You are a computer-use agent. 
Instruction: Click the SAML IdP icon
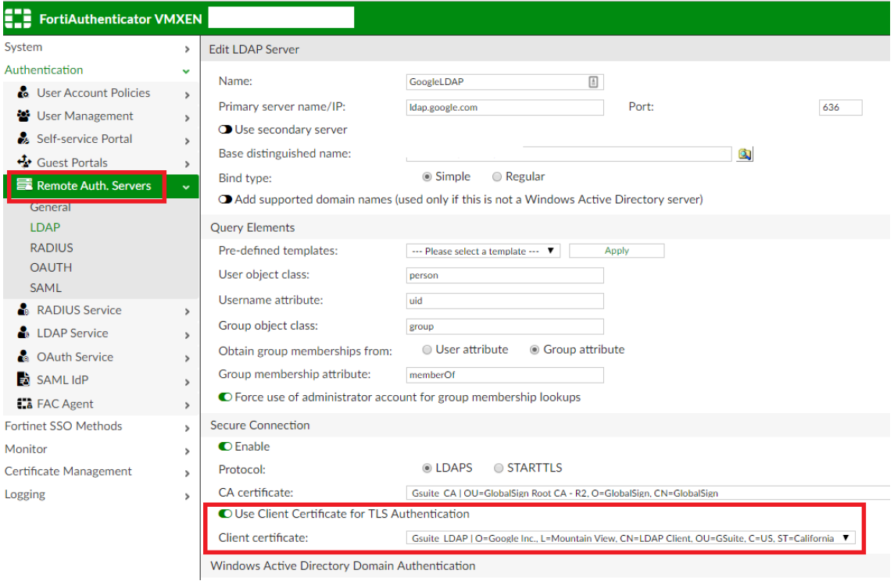pos(23,380)
